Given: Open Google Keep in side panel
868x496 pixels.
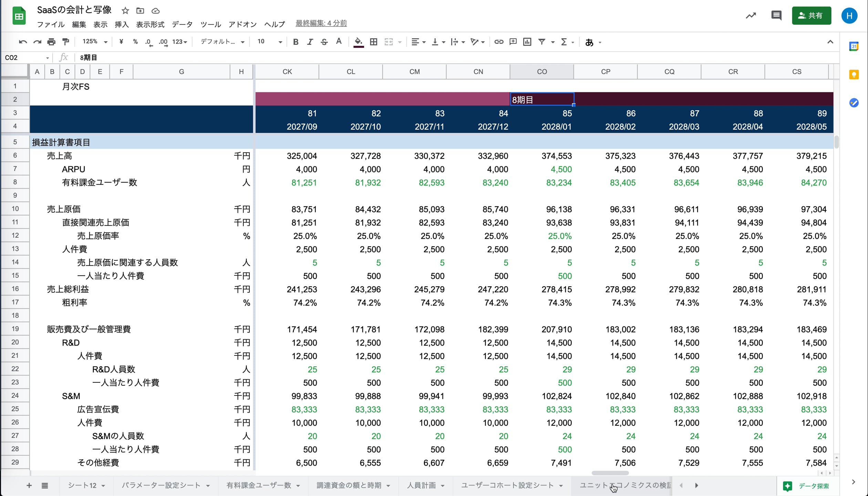Looking at the screenshot, I should pos(854,75).
